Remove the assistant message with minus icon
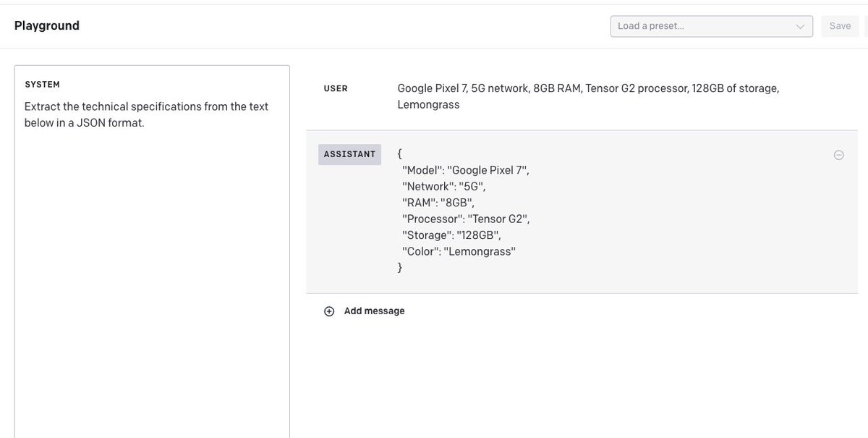868x438 pixels. 839,155
